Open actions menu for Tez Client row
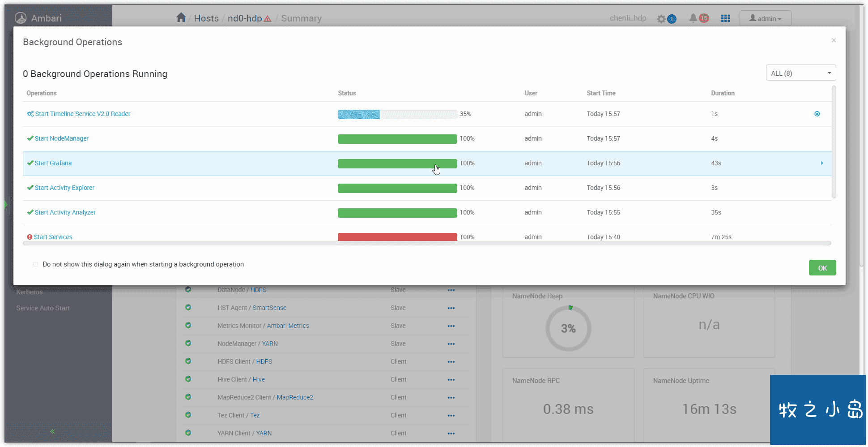868x447 pixels. (x=451, y=416)
